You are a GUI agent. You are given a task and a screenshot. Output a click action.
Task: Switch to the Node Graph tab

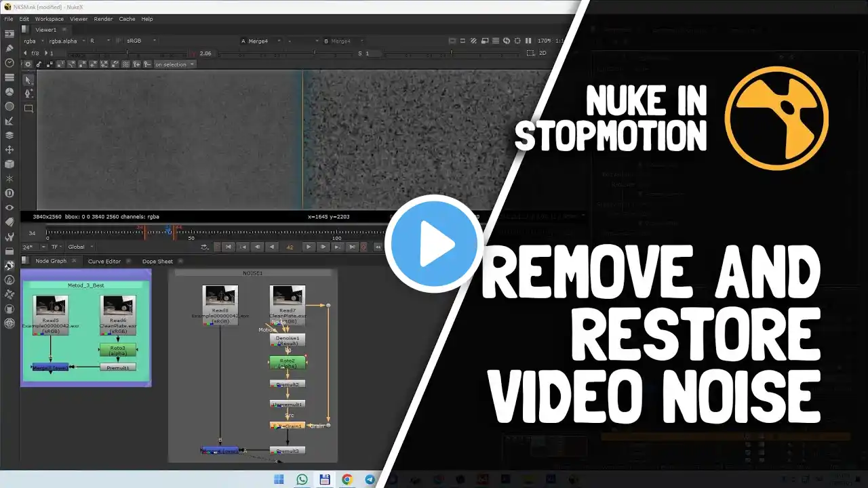(x=51, y=261)
